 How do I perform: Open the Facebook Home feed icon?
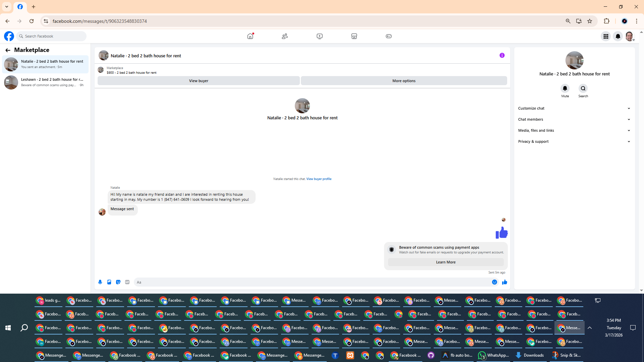pos(250,36)
